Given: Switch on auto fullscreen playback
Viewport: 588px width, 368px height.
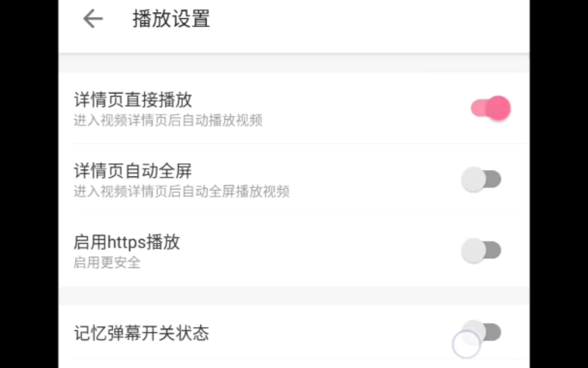Looking at the screenshot, I should (480, 179).
